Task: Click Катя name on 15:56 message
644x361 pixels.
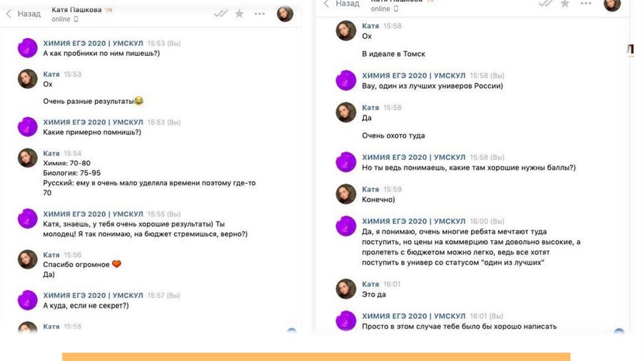Action: [x=52, y=255]
